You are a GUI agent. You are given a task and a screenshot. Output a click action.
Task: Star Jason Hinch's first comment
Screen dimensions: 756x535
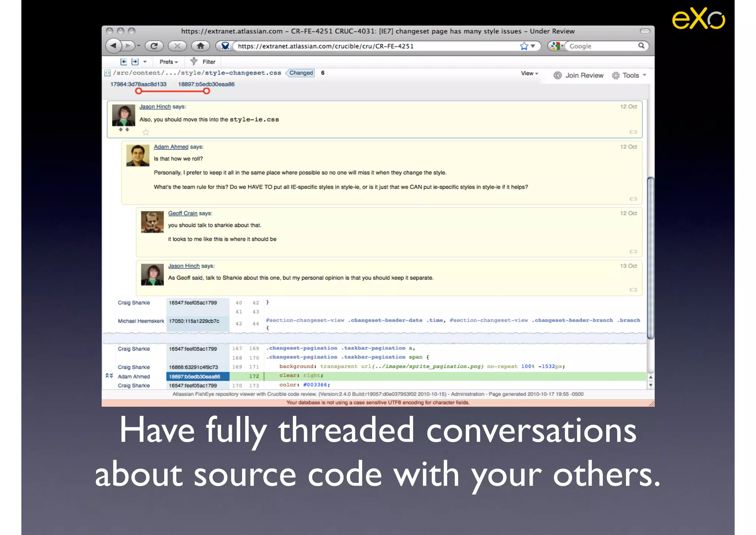146,132
